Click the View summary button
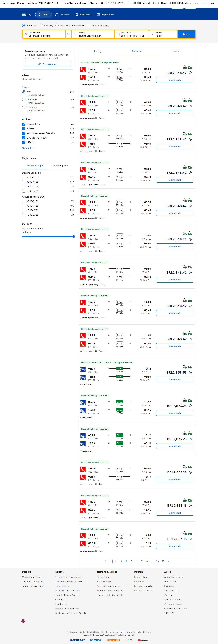Viewport: 218px width, 644px height. (48, 64)
